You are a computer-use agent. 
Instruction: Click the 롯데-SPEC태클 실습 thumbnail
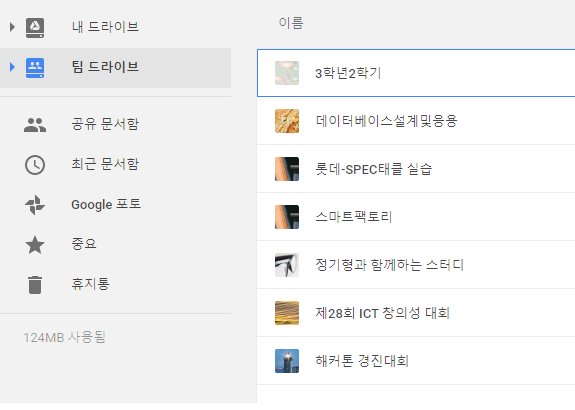click(x=287, y=169)
